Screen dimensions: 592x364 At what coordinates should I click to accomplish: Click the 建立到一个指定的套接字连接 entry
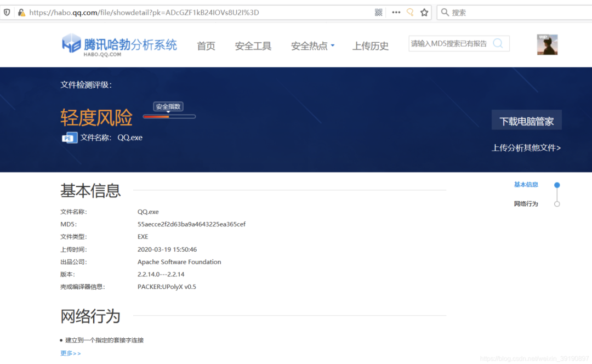tap(104, 340)
